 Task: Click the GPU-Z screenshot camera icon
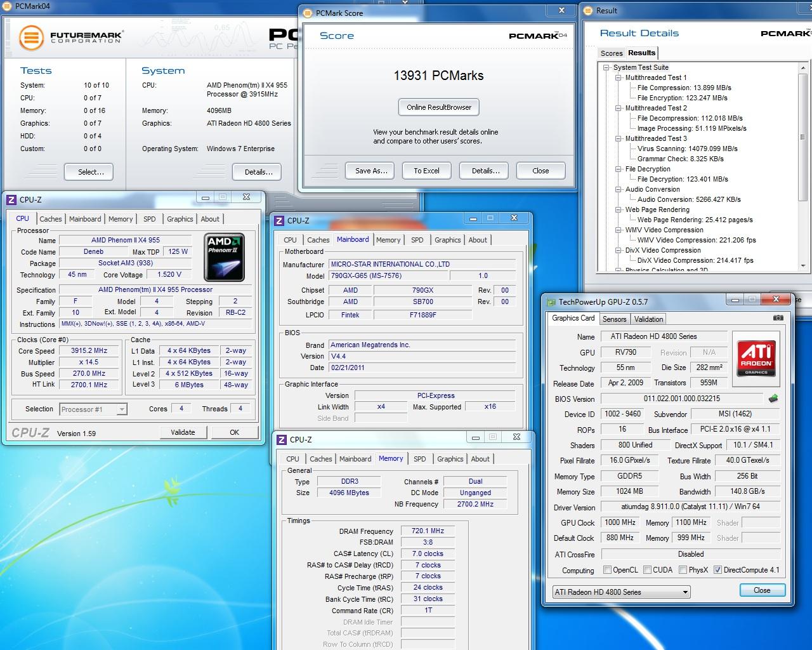click(778, 318)
